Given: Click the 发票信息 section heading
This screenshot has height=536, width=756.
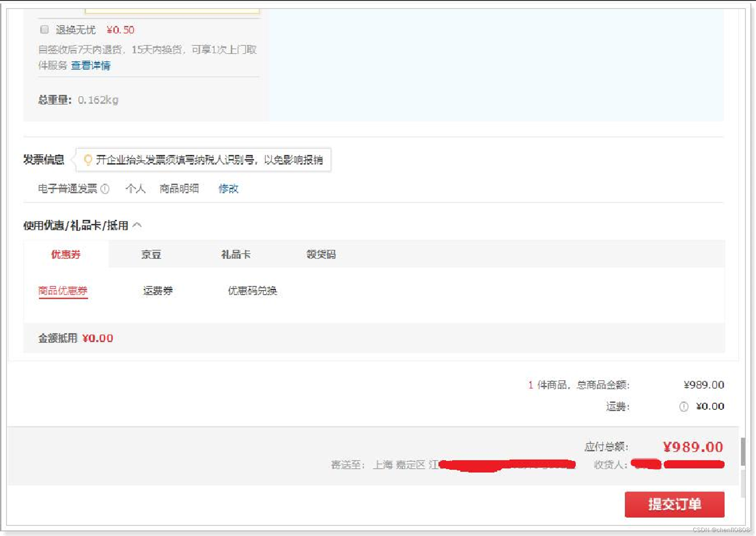Looking at the screenshot, I should click(44, 160).
